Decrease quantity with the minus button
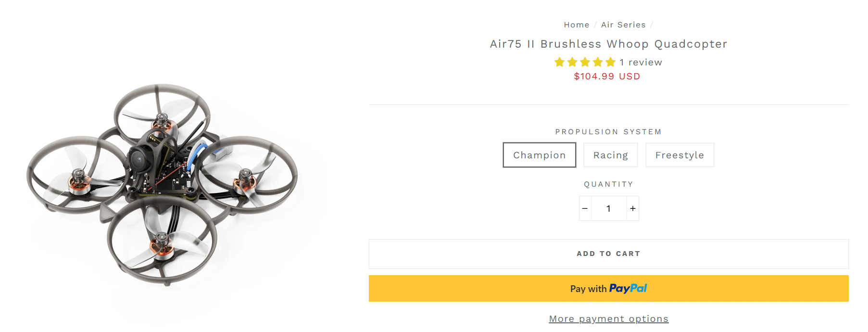This screenshot has height=332, width=868. (x=585, y=208)
